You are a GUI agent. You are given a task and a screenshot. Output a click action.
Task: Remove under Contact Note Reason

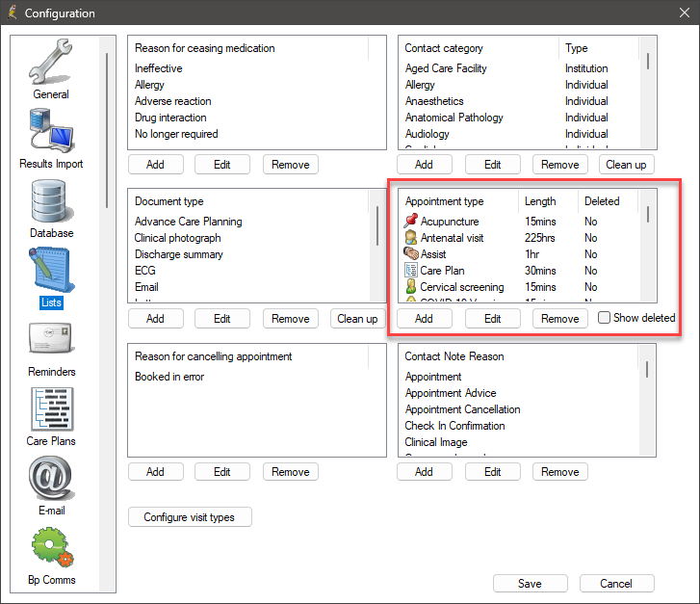[559, 472]
